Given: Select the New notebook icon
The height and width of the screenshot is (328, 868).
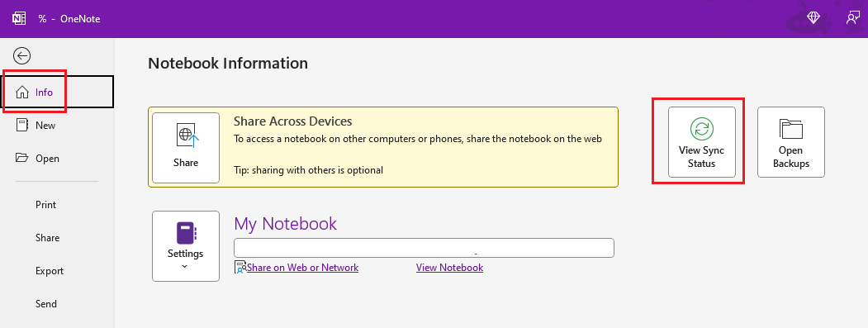Looking at the screenshot, I should (x=21, y=126).
